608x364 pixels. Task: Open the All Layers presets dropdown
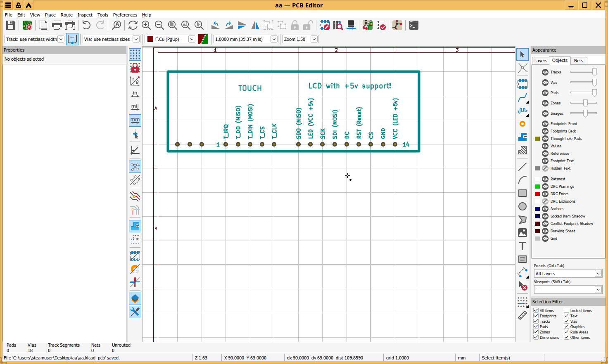pyautogui.click(x=598, y=274)
